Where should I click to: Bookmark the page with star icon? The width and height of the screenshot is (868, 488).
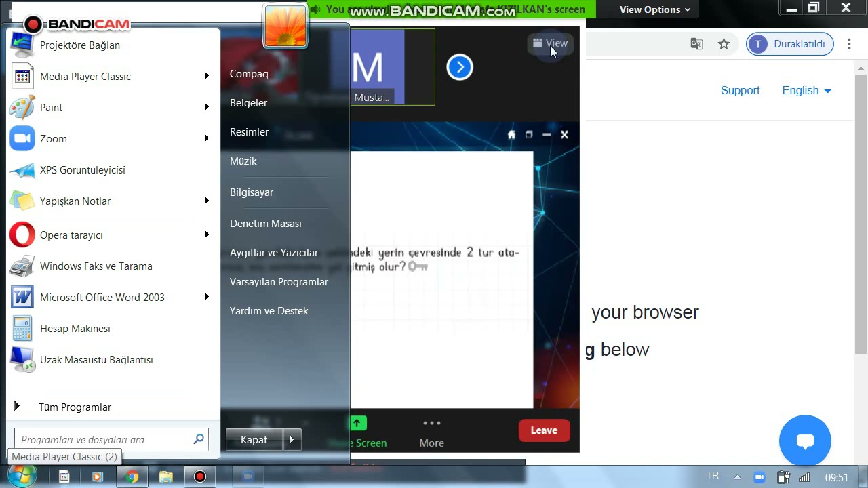coord(724,44)
